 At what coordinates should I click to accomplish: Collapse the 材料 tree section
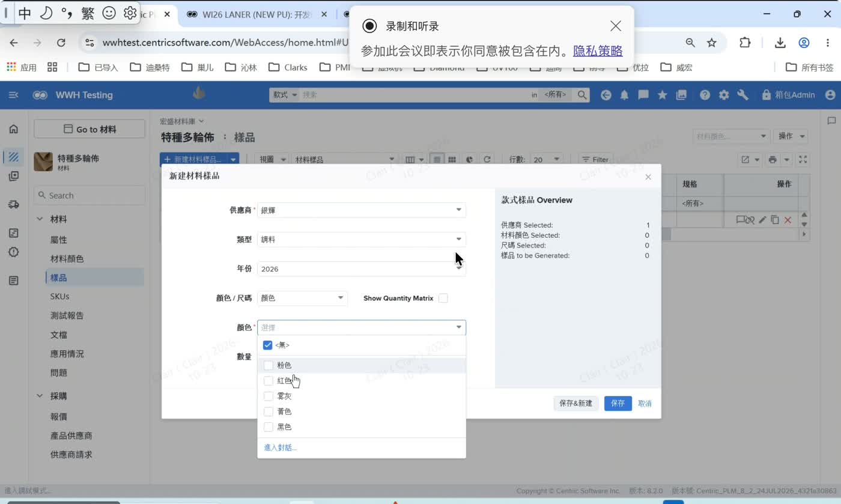click(x=40, y=219)
